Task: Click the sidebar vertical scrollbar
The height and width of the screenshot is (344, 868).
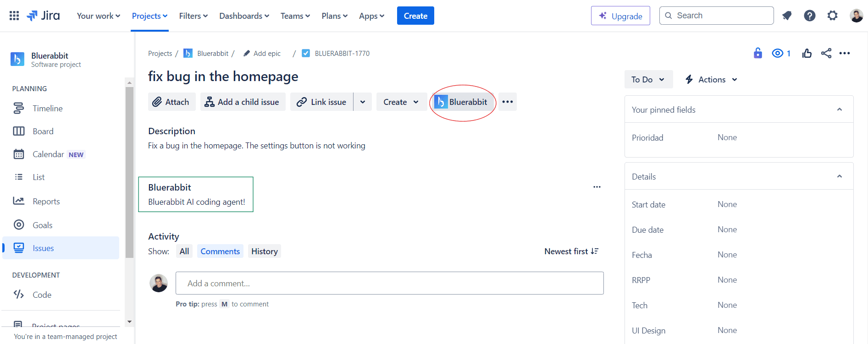Action: pyautogui.click(x=129, y=174)
